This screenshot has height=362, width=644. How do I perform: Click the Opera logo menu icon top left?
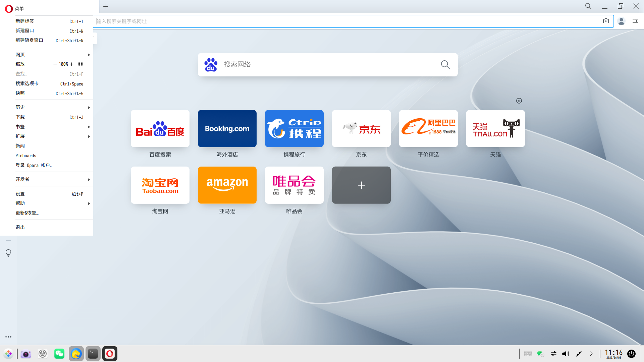click(x=9, y=8)
